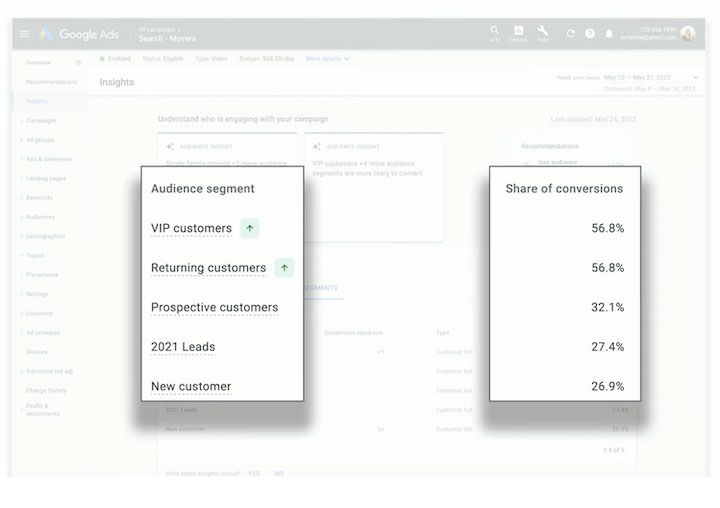Click the home icon beside Overview

click(78, 62)
